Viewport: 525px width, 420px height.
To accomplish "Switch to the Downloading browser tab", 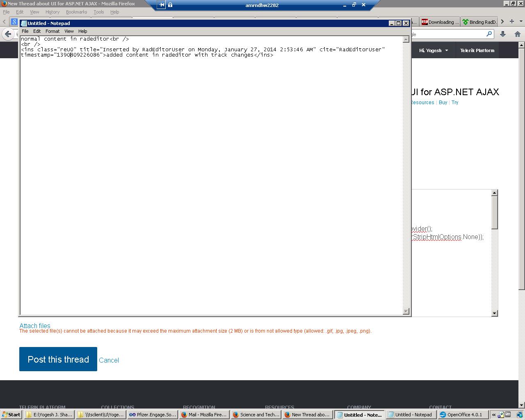I will 440,22.
